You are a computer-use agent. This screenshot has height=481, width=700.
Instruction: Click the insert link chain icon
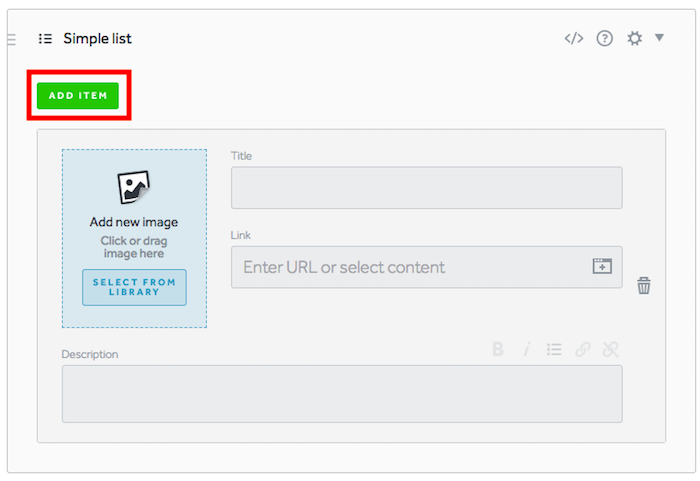pos(583,349)
